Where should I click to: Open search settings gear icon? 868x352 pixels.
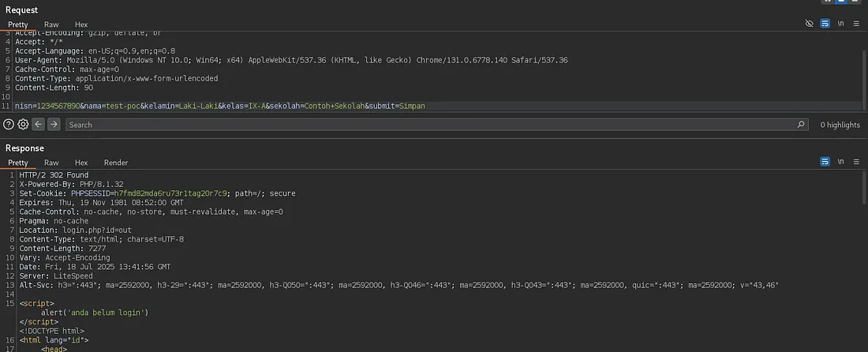tap(23, 125)
